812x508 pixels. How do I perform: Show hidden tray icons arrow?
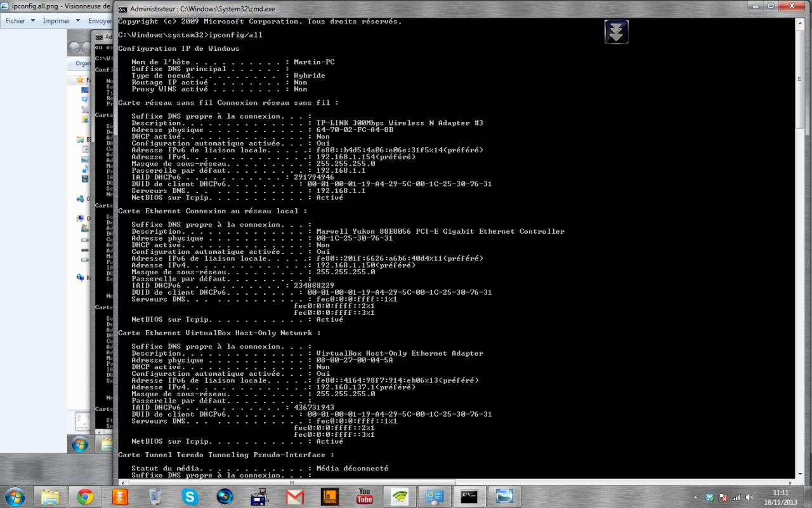pos(697,497)
